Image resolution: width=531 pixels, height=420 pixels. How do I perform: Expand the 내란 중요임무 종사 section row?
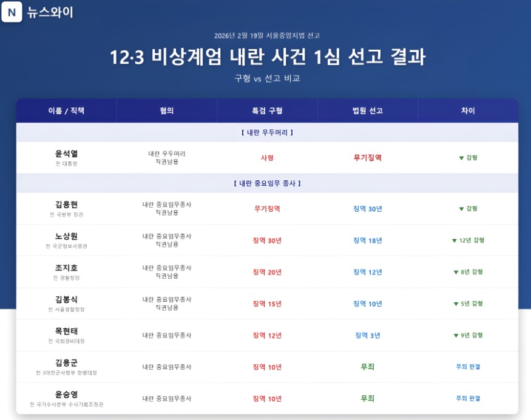click(x=265, y=184)
